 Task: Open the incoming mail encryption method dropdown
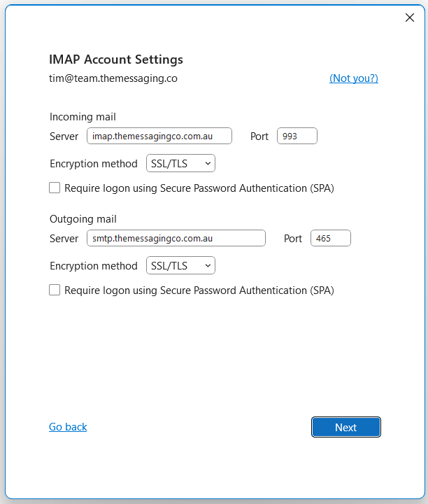180,163
